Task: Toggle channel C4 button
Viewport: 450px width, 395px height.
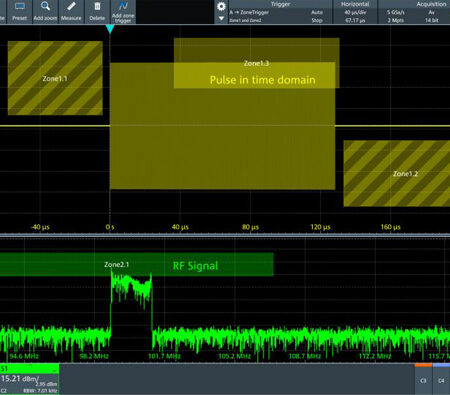Action: point(441,380)
